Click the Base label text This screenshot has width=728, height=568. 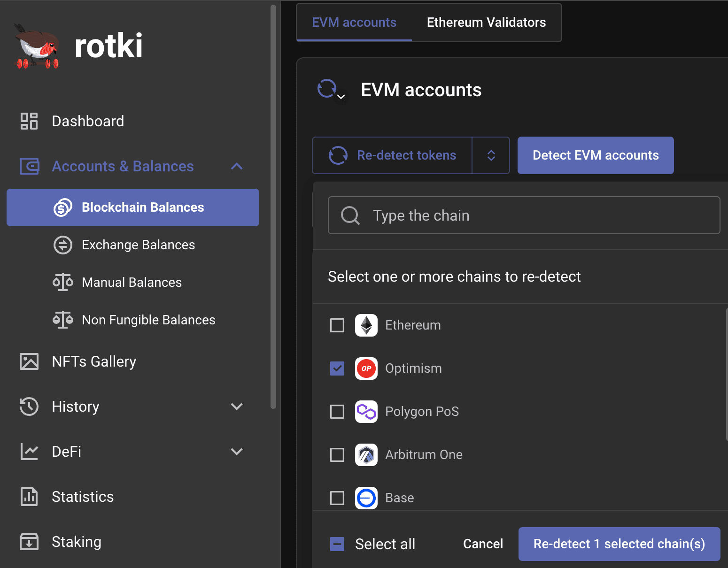pyautogui.click(x=400, y=498)
